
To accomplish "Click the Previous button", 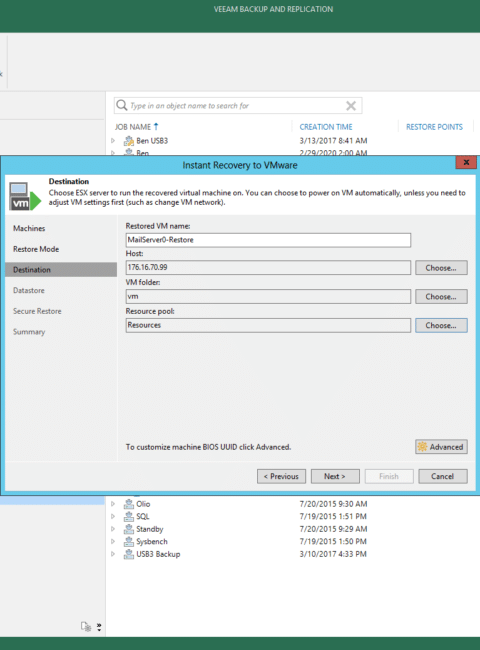I will (x=281, y=476).
